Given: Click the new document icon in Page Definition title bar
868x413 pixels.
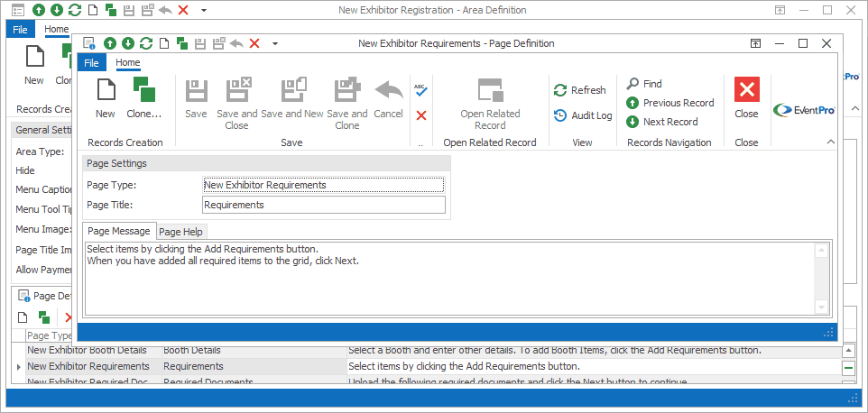Looking at the screenshot, I should click(x=164, y=43).
